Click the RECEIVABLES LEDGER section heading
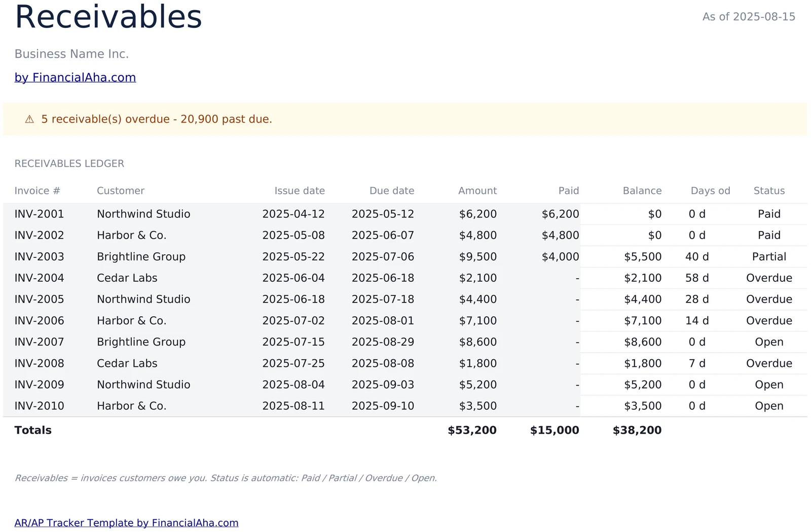 tap(69, 164)
